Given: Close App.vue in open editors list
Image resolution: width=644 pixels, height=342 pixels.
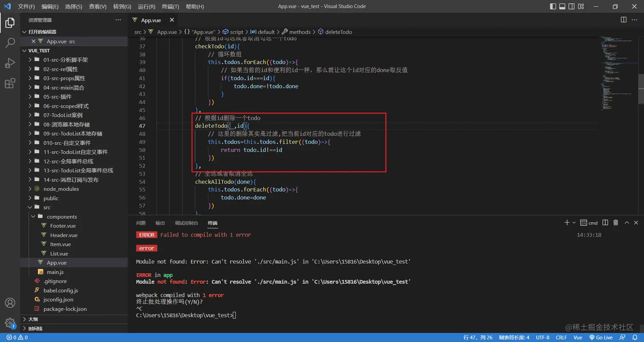Looking at the screenshot, I should point(34,41).
